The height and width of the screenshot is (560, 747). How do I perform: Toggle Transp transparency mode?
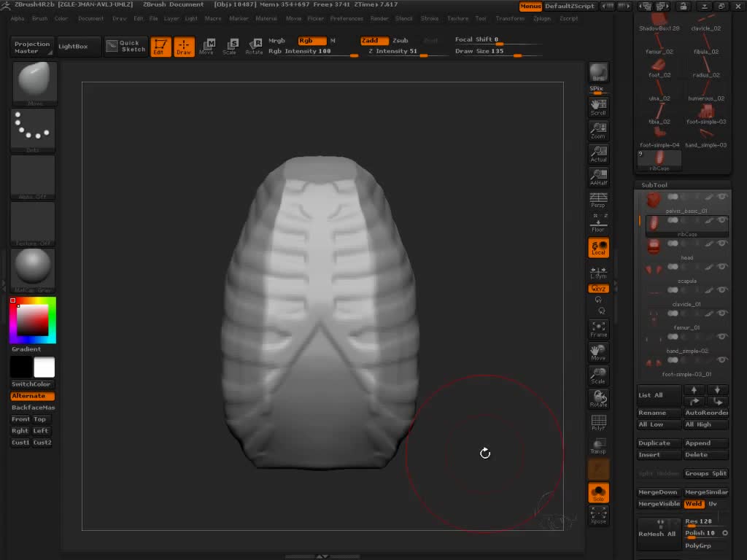click(x=598, y=446)
